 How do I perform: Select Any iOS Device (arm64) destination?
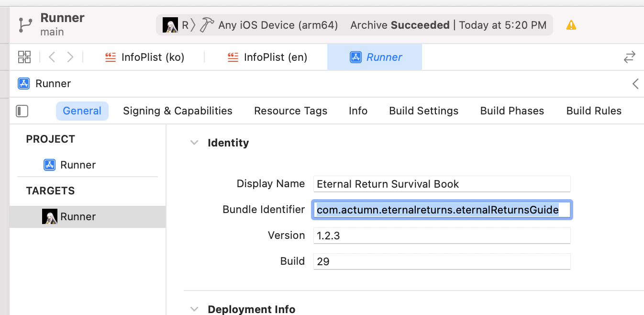(x=278, y=25)
